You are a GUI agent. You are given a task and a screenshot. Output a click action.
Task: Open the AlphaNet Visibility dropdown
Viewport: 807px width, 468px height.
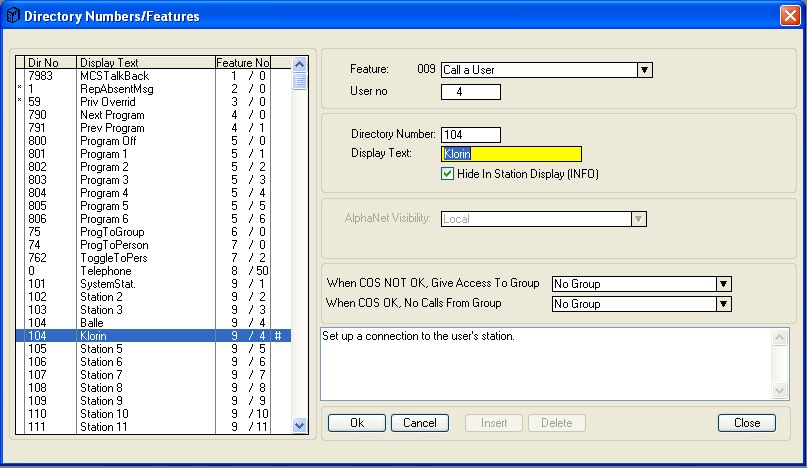638,219
